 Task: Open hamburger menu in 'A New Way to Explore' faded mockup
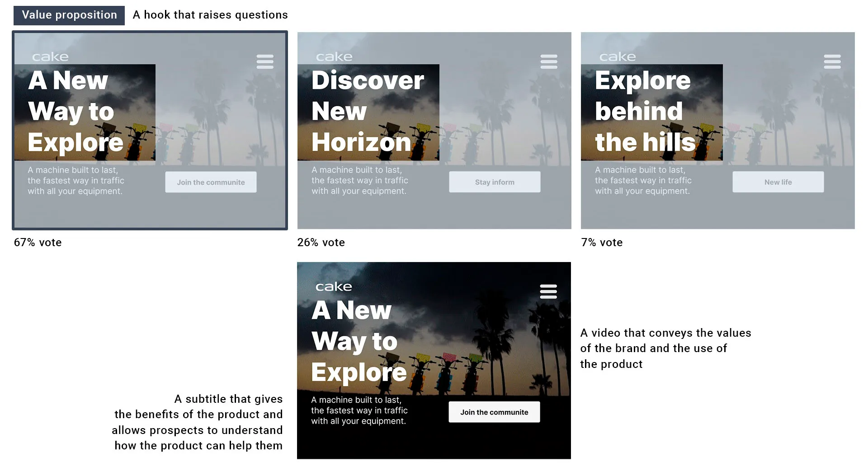coord(265,62)
